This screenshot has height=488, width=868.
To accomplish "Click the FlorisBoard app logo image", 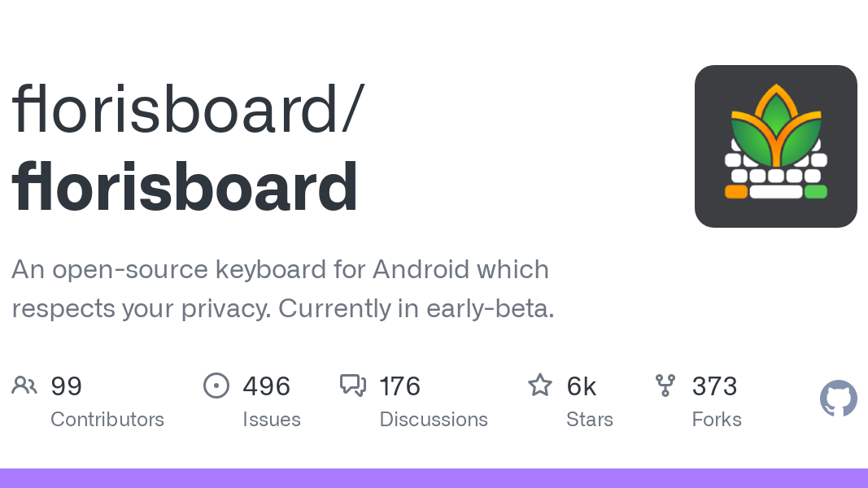I will tap(775, 146).
